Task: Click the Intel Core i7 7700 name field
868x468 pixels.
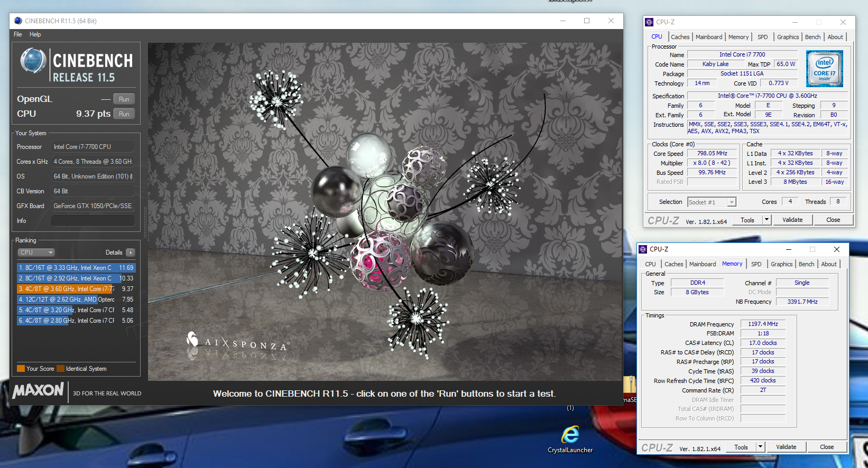Action: [742, 54]
